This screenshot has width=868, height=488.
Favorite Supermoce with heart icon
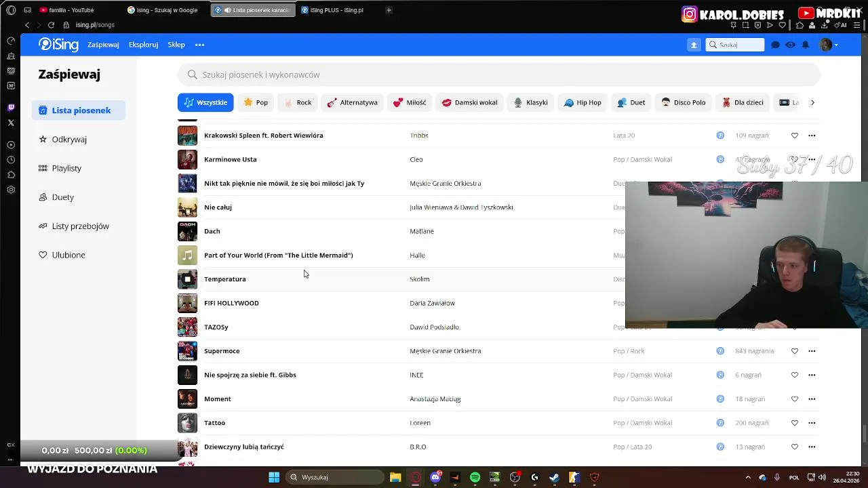(795, 351)
